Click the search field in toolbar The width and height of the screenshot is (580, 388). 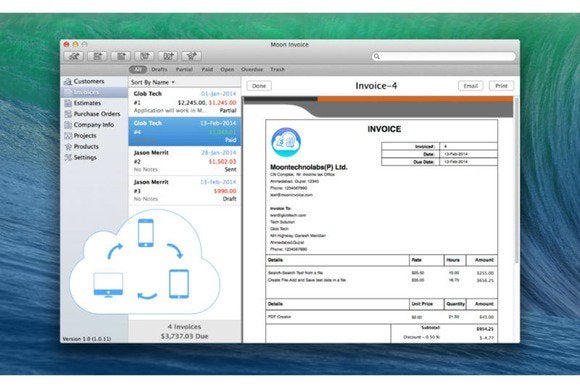click(x=444, y=56)
